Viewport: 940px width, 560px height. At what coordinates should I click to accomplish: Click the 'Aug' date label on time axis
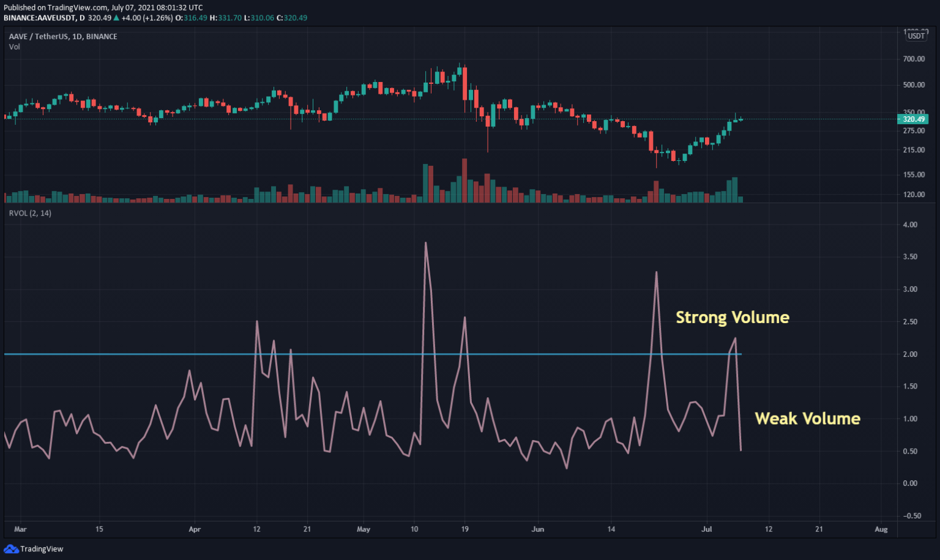tap(881, 529)
